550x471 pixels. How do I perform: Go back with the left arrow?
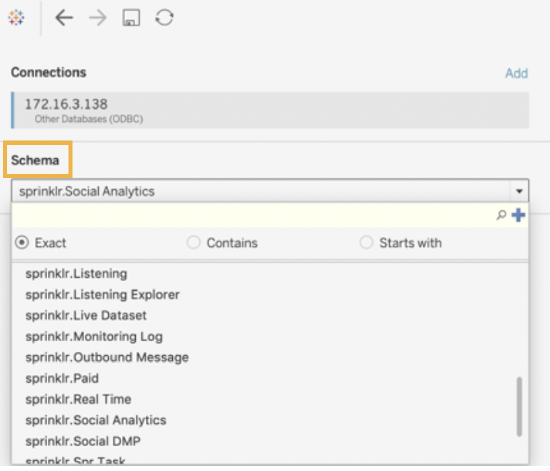64,18
